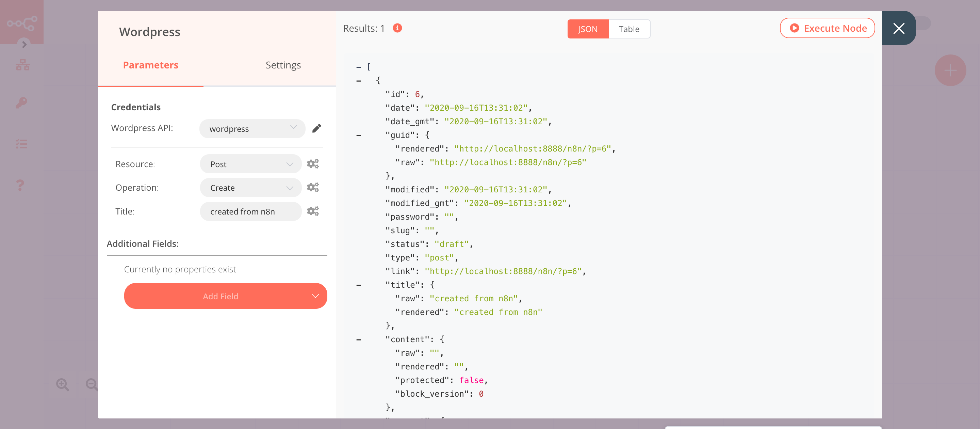Switch to the Settings tab
The image size is (980, 429).
coord(283,65)
